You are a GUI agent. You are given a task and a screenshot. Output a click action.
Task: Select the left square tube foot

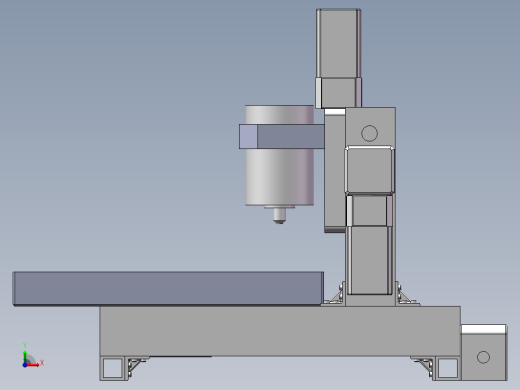click(113, 368)
